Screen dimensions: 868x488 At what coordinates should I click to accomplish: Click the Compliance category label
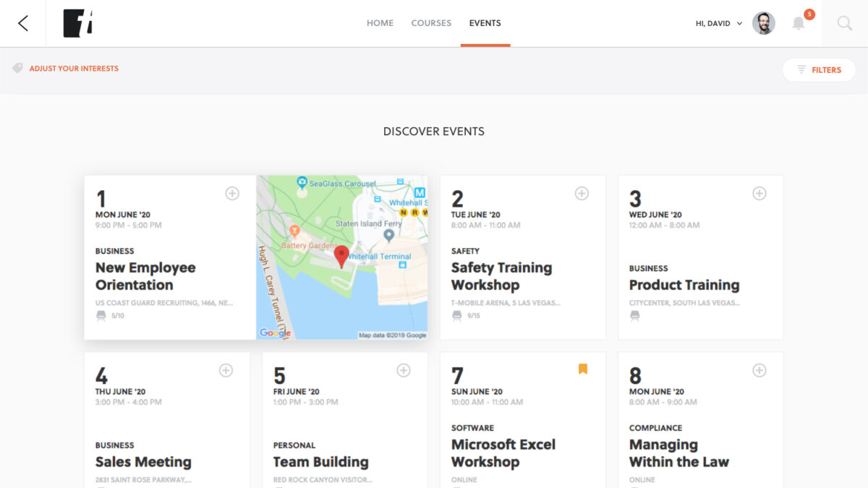click(x=655, y=428)
